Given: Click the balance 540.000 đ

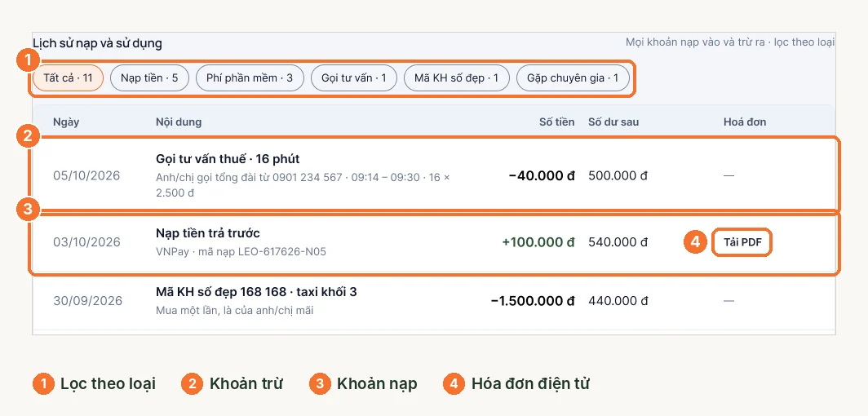Looking at the screenshot, I should click(x=618, y=241).
